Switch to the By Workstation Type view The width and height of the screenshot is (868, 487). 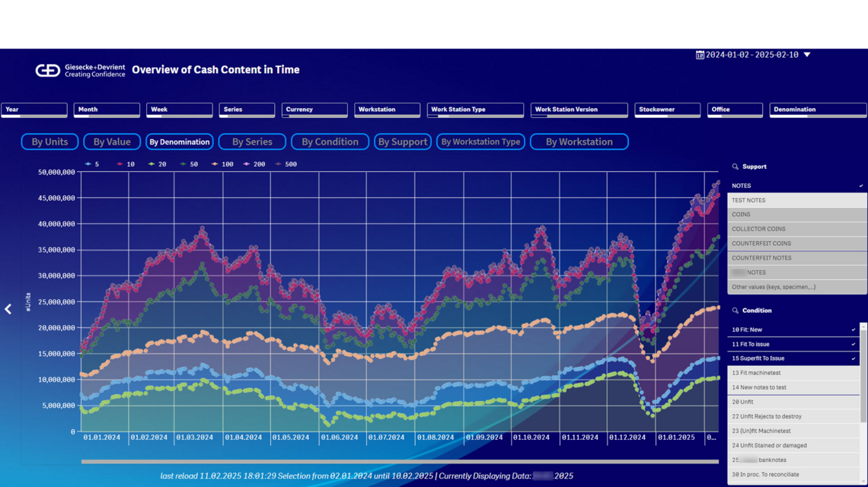coord(480,142)
